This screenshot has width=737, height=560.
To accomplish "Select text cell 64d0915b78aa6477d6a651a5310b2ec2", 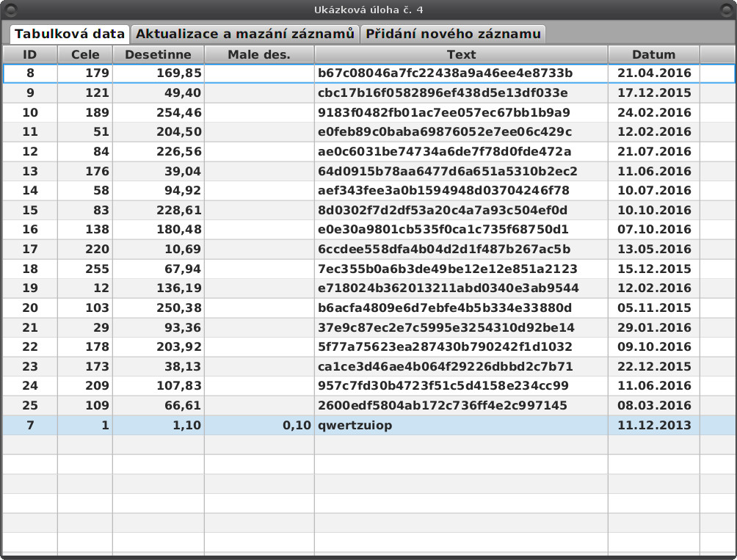I will pos(461,172).
